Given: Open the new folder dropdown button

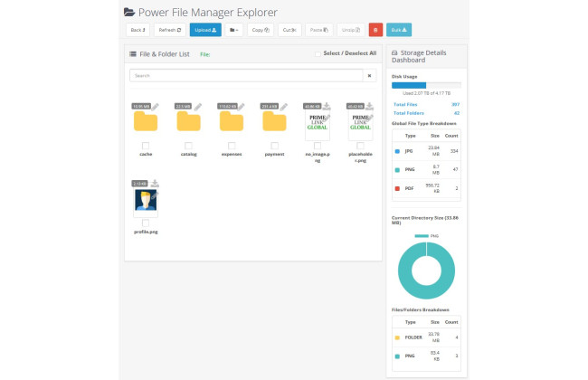Looking at the screenshot, I should (233, 30).
